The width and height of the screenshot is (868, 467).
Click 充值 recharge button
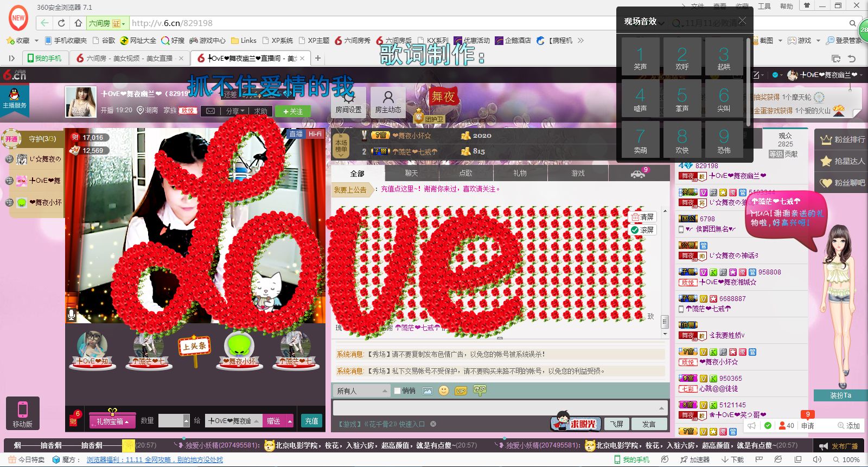tap(311, 421)
